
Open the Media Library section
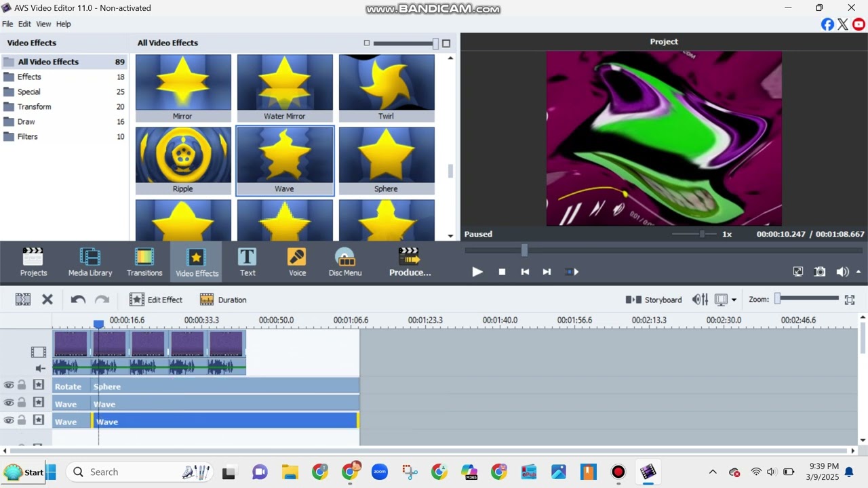click(x=90, y=262)
